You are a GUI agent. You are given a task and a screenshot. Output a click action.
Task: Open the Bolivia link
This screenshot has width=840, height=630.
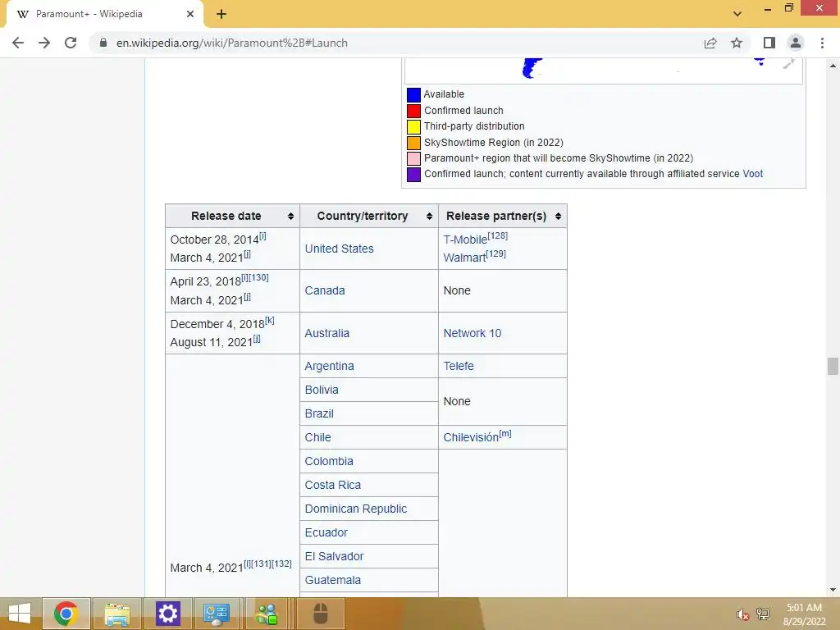click(x=322, y=390)
